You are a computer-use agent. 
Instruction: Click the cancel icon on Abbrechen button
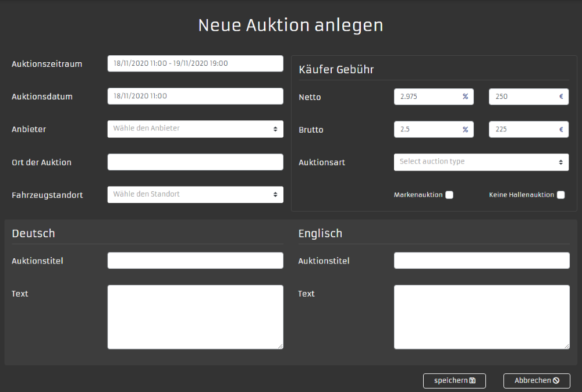pyautogui.click(x=556, y=381)
